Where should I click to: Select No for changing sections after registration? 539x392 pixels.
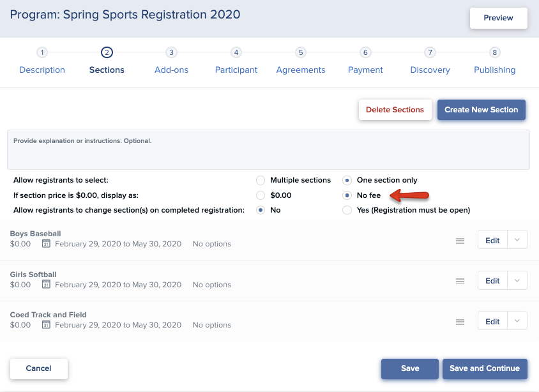261,210
